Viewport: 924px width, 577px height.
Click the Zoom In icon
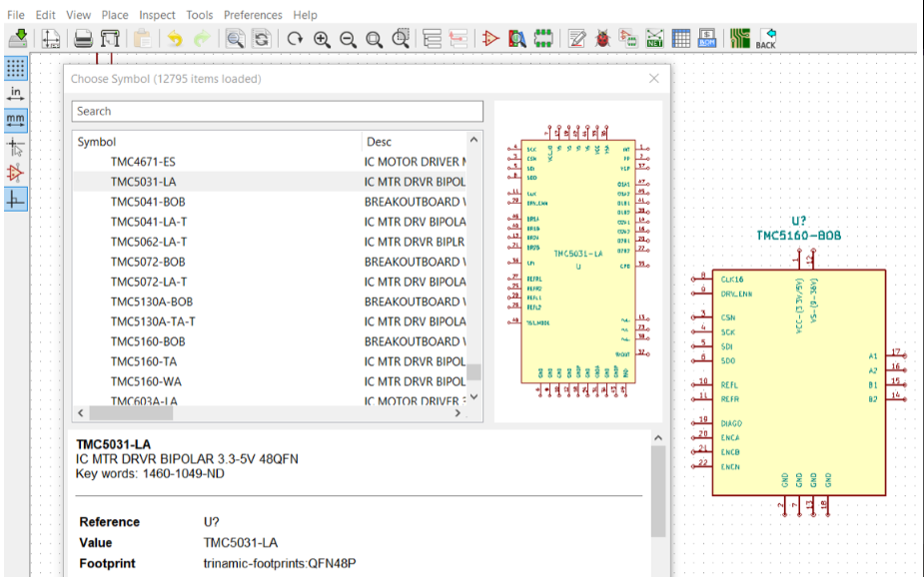[322, 39]
